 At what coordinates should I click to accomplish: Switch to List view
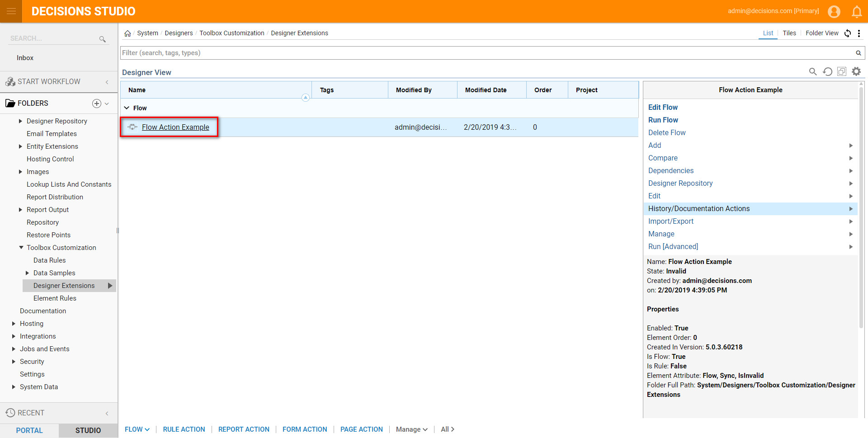click(x=768, y=33)
